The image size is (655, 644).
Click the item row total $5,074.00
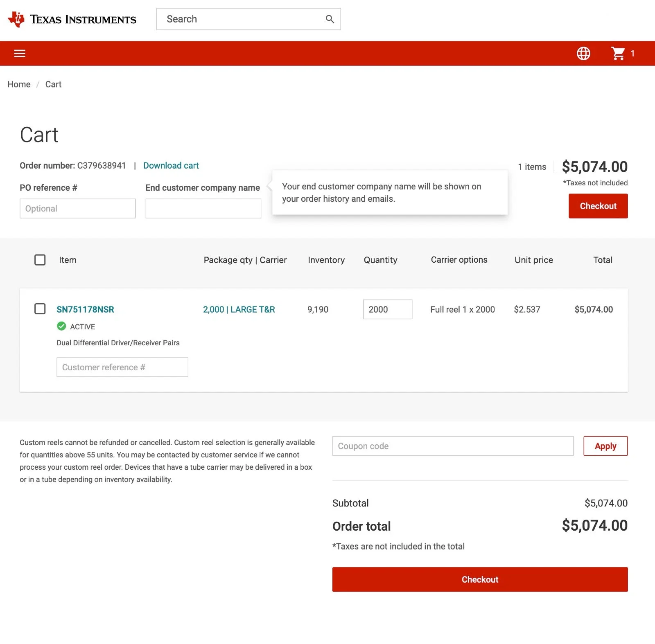[x=594, y=309]
